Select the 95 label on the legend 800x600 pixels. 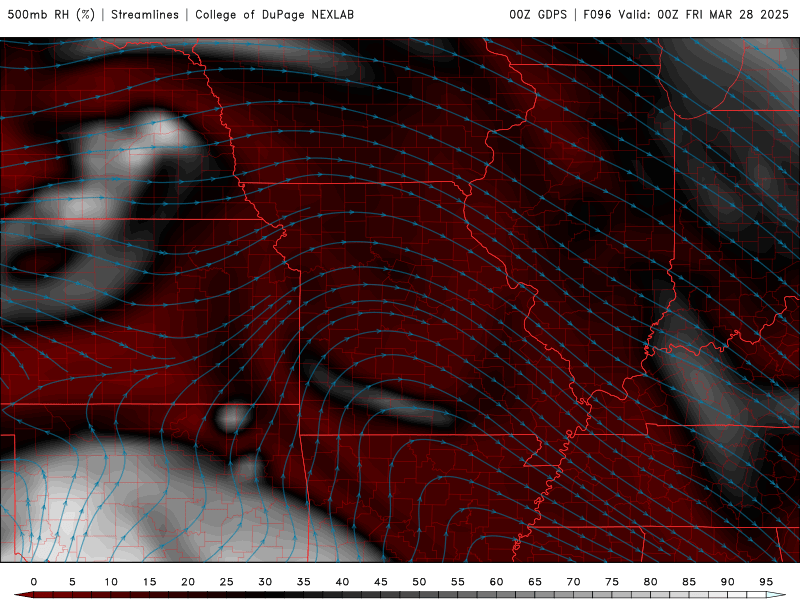tap(766, 582)
